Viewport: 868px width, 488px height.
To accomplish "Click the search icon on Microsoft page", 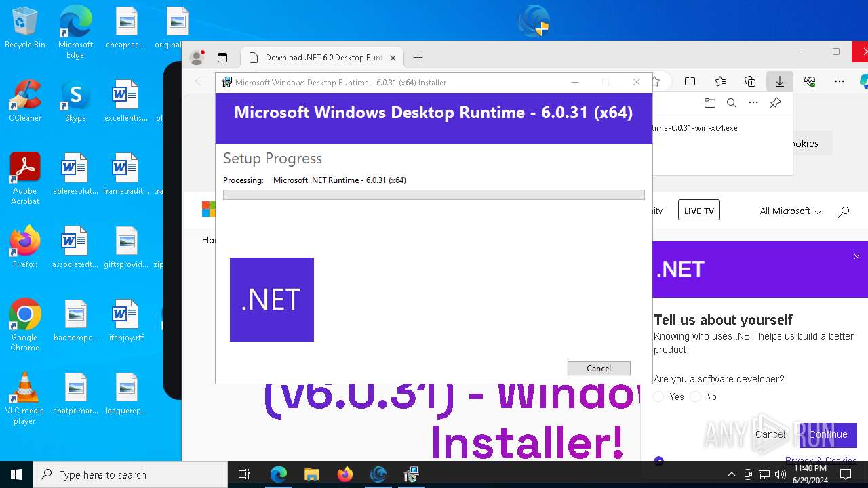I will (x=844, y=211).
